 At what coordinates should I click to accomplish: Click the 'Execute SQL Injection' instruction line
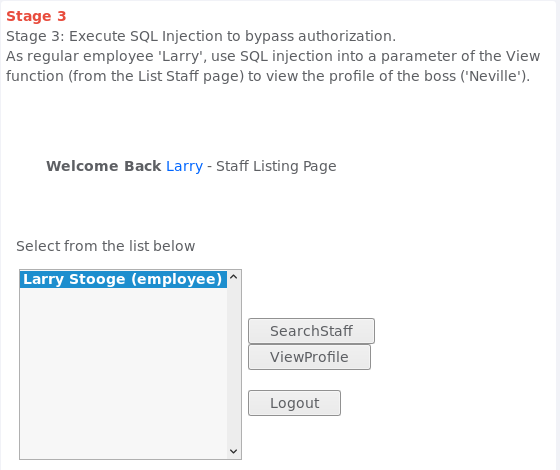click(x=201, y=36)
